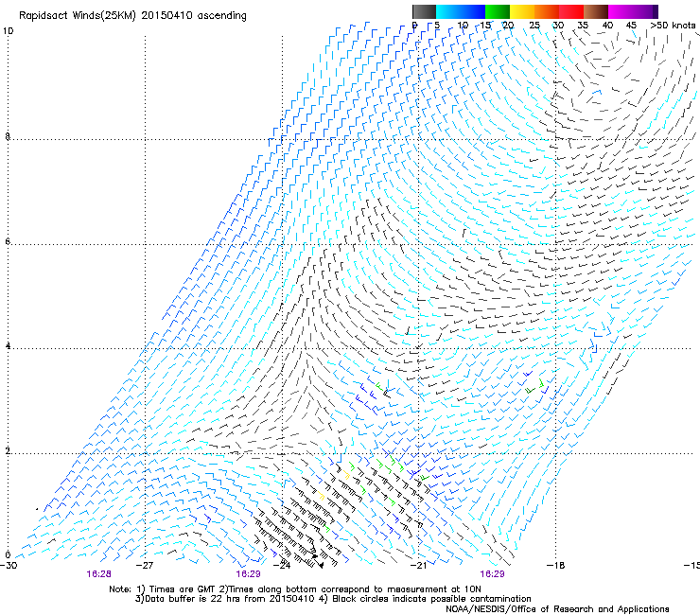Select the longitude axis label '-21'
The height and width of the screenshot is (615, 700).
pyautogui.click(x=418, y=566)
